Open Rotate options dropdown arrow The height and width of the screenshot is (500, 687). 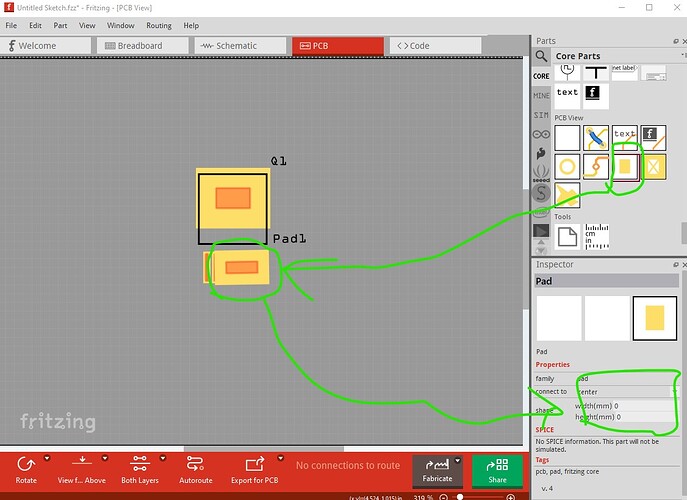click(x=46, y=458)
